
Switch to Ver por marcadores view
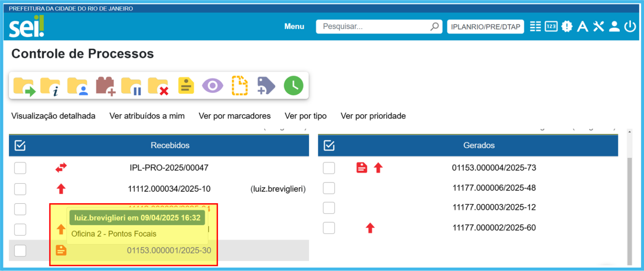[x=234, y=116]
